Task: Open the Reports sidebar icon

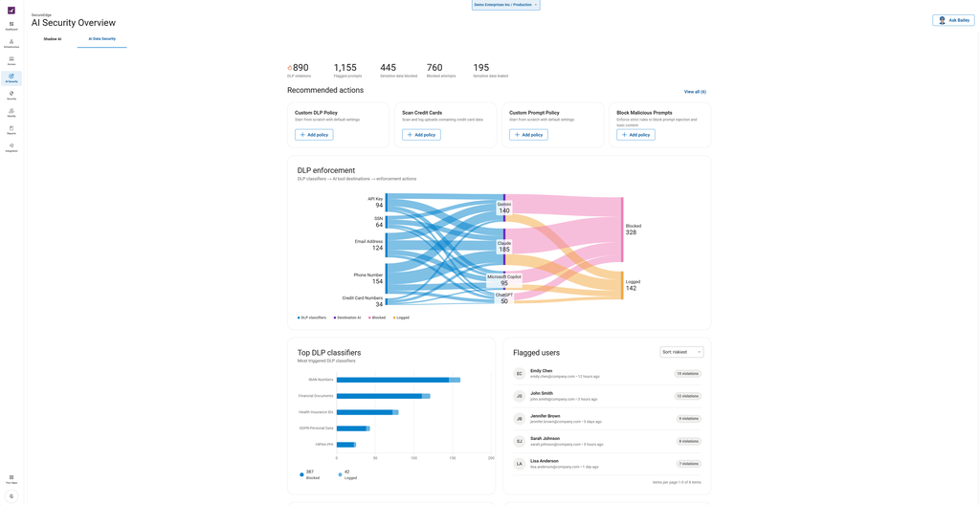Action: [x=11, y=130]
